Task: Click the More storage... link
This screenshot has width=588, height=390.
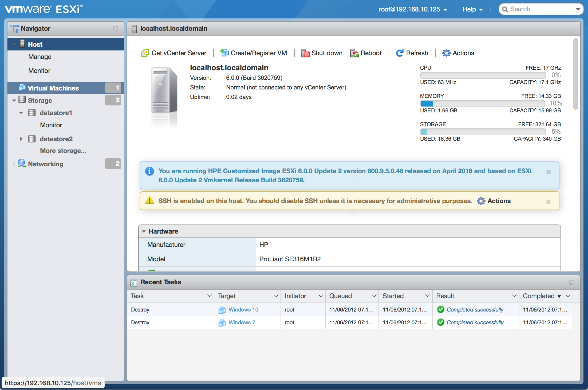Action: pyautogui.click(x=63, y=151)
